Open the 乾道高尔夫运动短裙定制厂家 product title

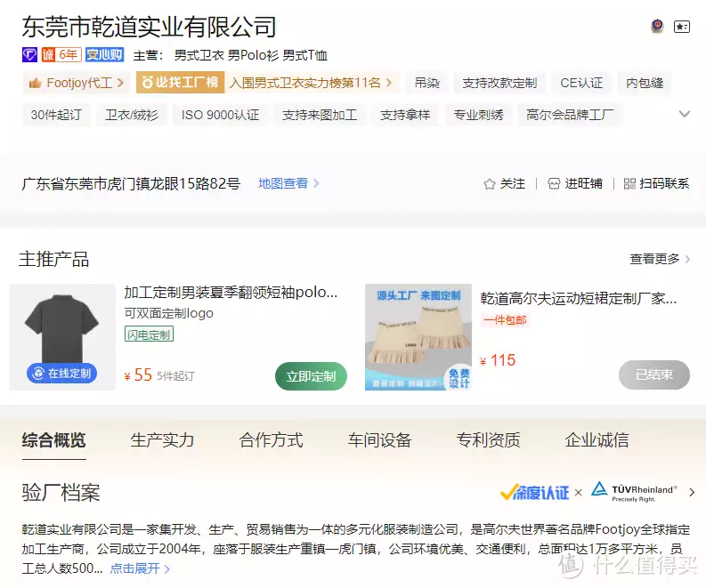(579, 298)
